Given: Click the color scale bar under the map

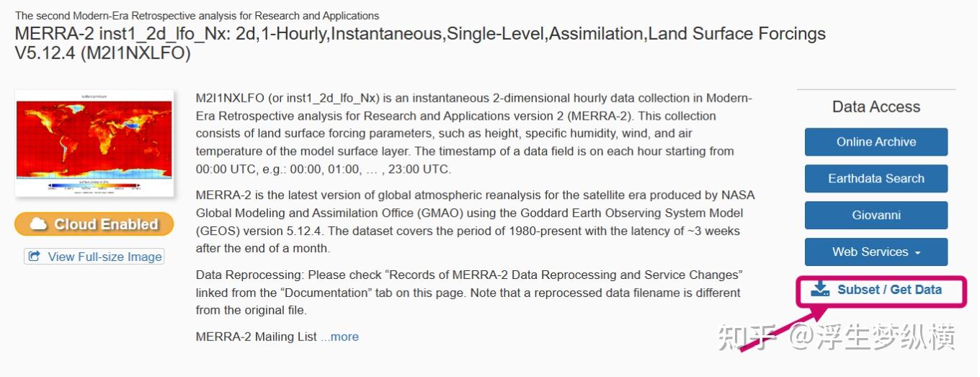Looking at the screenshot, I should point(94,185).
